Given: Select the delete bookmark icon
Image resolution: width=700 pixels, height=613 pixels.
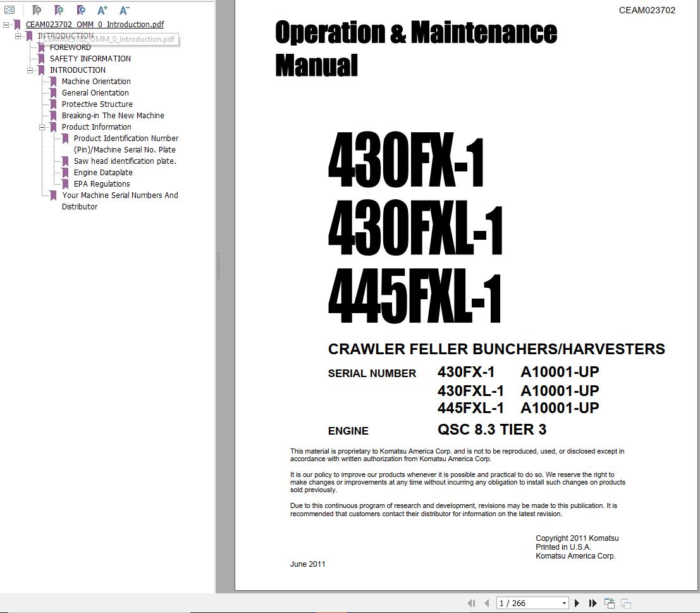Looking at the screenshot, I should (37, 10).
